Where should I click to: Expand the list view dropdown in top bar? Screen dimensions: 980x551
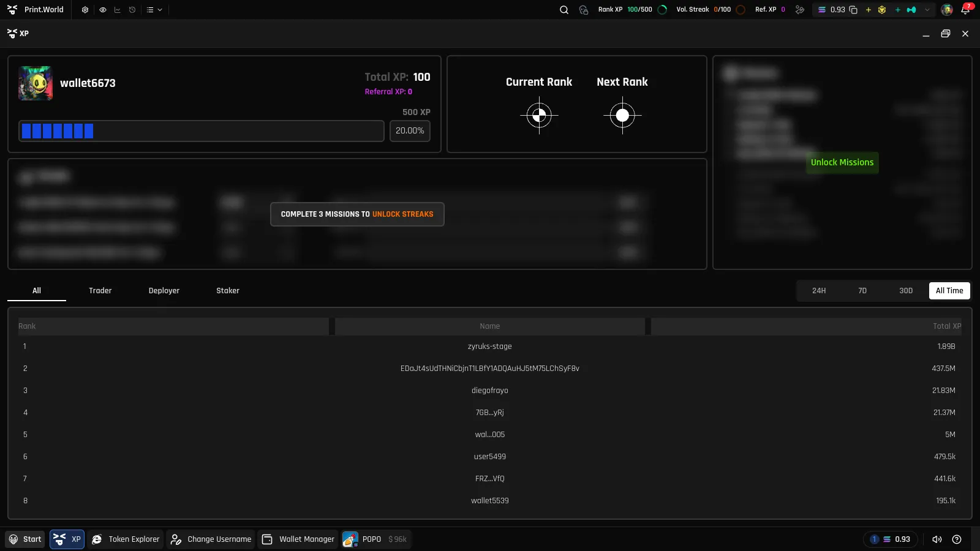pos(154,10)
